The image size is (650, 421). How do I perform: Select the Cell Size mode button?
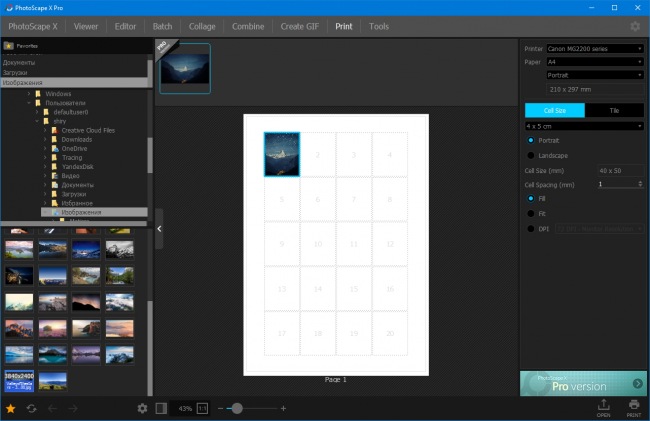click(555, 111)
